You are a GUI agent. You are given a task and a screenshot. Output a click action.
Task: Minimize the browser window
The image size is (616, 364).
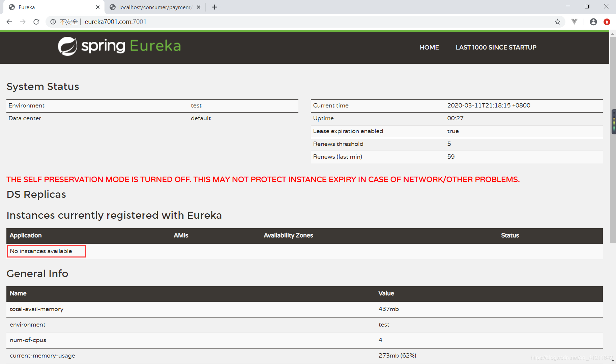click(568, 6)
